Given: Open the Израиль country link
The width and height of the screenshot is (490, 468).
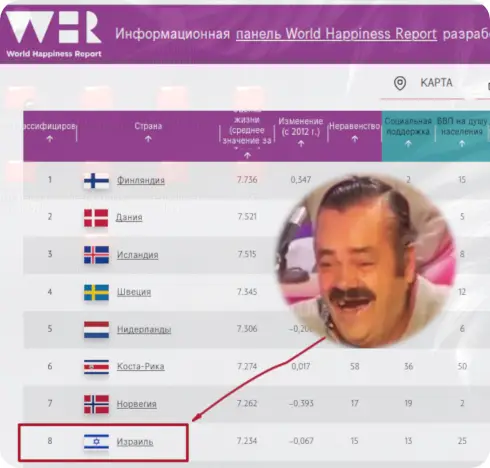Looking at the screenshot, I should (x=135, y=442).
